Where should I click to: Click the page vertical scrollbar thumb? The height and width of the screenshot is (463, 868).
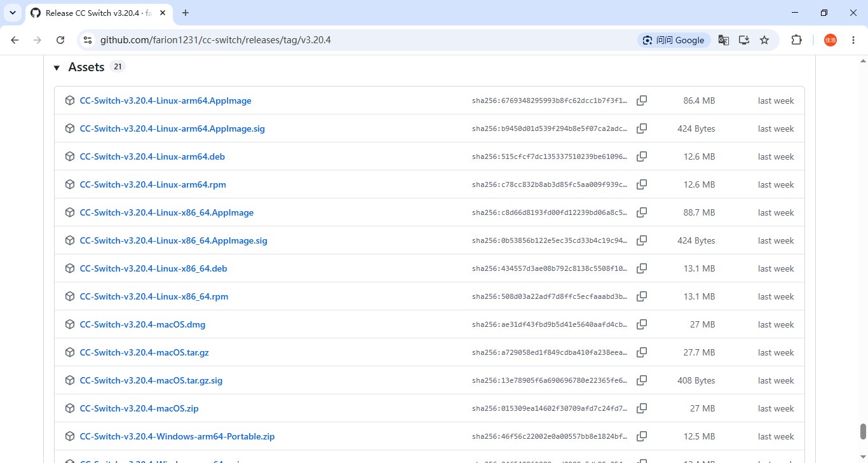tap(863, 432)
